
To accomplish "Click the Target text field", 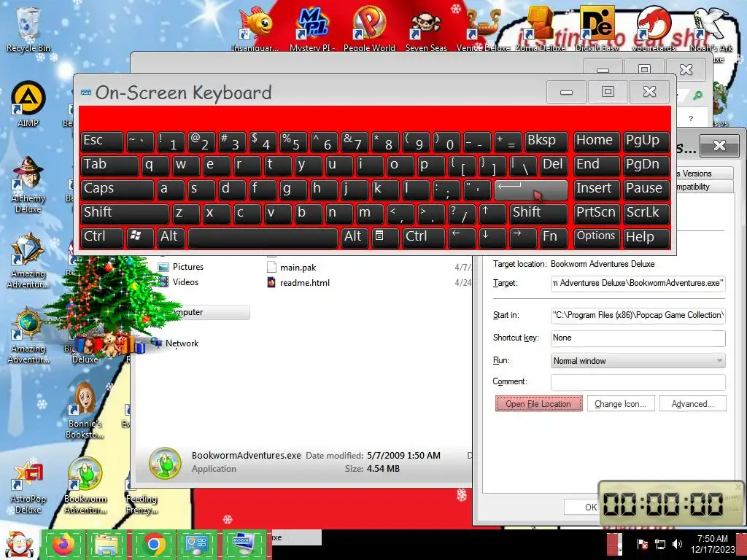I will [638, 283].
